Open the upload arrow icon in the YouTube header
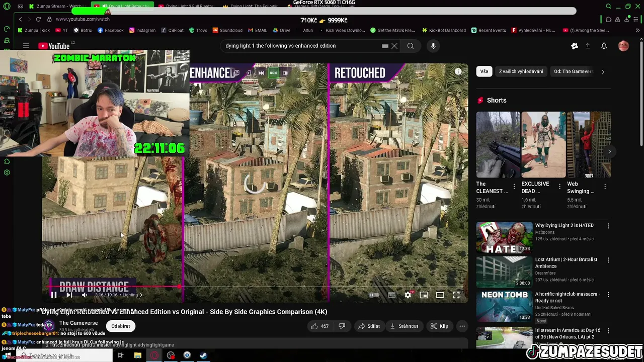 pyautogui.click(x=588, y=46)
